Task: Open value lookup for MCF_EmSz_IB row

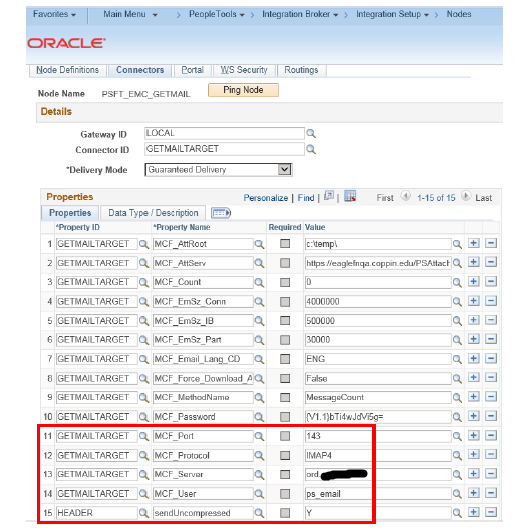Action: pos(457,321)
